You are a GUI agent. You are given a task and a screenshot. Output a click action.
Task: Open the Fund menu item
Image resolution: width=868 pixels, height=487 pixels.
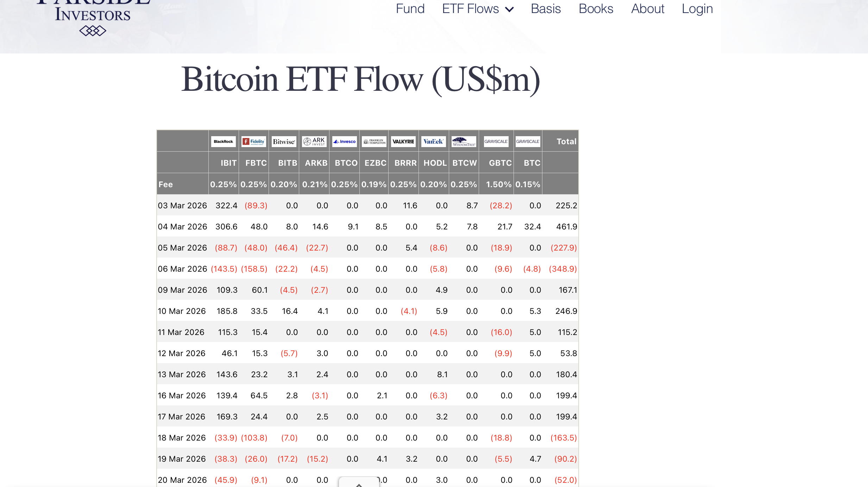[410, 9]
